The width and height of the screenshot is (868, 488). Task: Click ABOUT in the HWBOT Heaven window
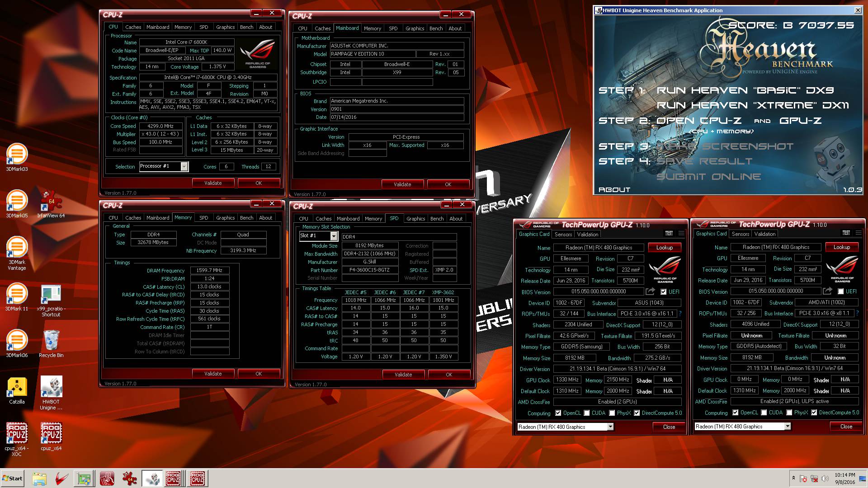point(614,190)
